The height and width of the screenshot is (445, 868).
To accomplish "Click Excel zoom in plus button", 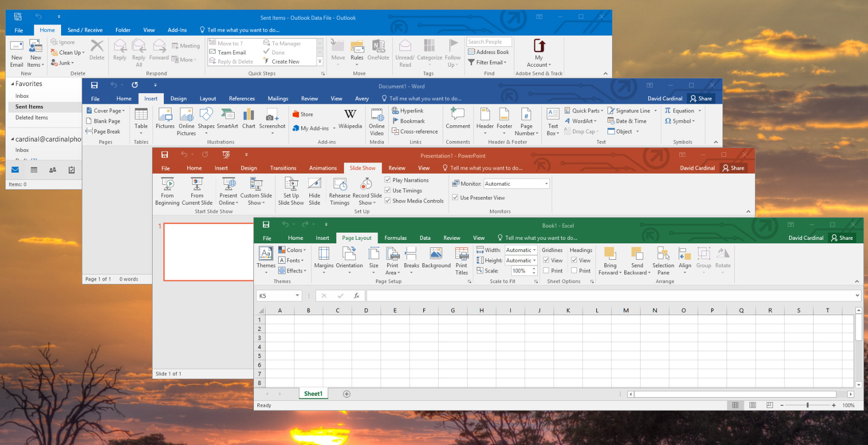I will coord(833,405).
